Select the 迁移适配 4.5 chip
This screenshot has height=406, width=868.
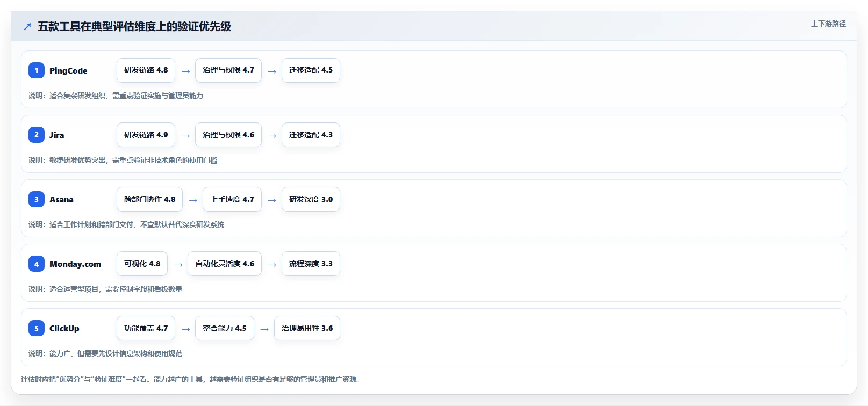coord(311,70)
